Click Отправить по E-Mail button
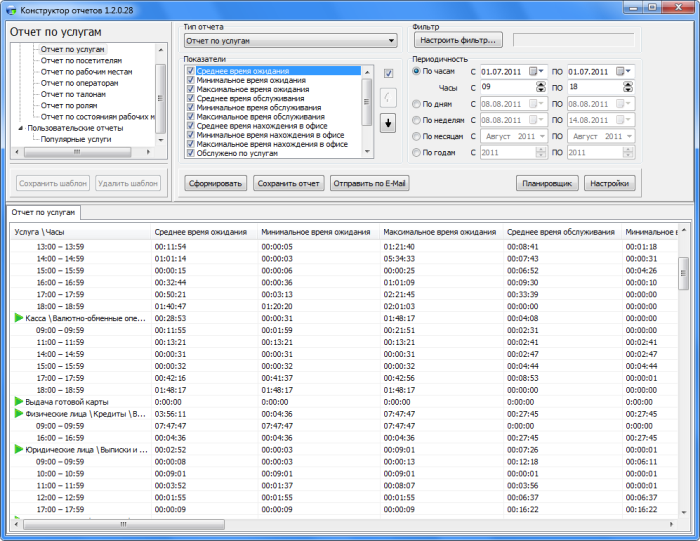This screenshot has width=700, height=541. coord(369,183)
